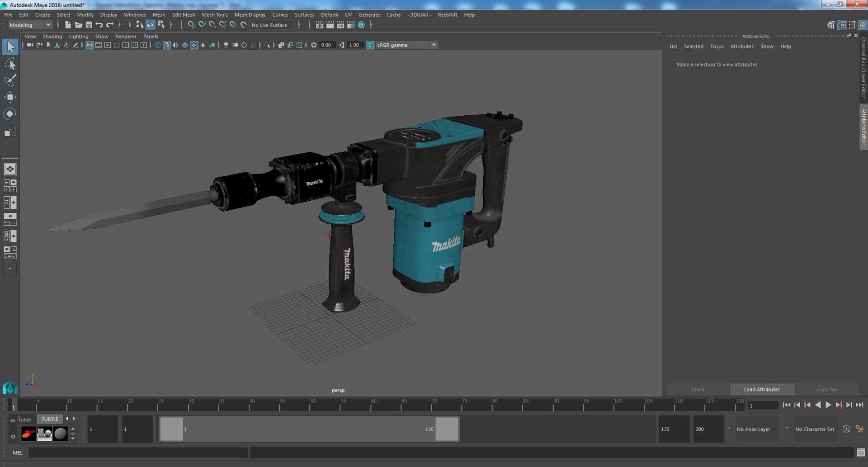Click the Select button in Attribute Editor
The width and height of the screenshot is (868, 467).
[x=697, y=389]
